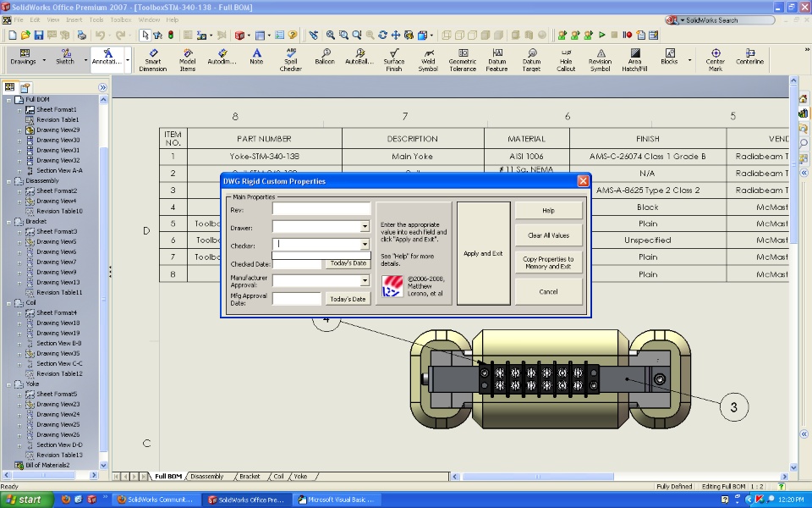Add a Surface Finish symbol
This screenshot has height=508, width=812.
tap(393, 60)
